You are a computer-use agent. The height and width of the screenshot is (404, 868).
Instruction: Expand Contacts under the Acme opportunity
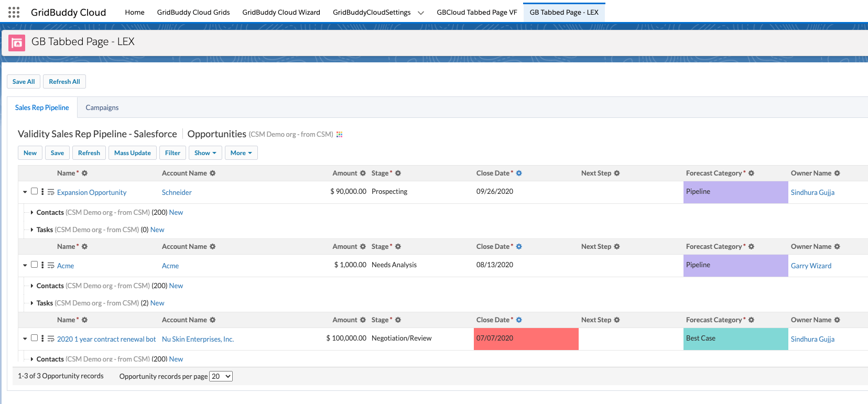coord(32,286)
